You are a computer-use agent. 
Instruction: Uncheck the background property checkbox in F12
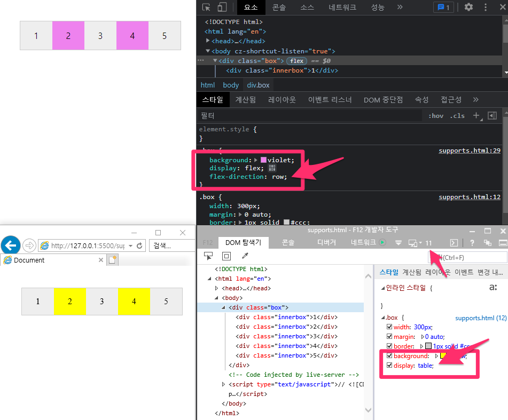tap(389, 355)
